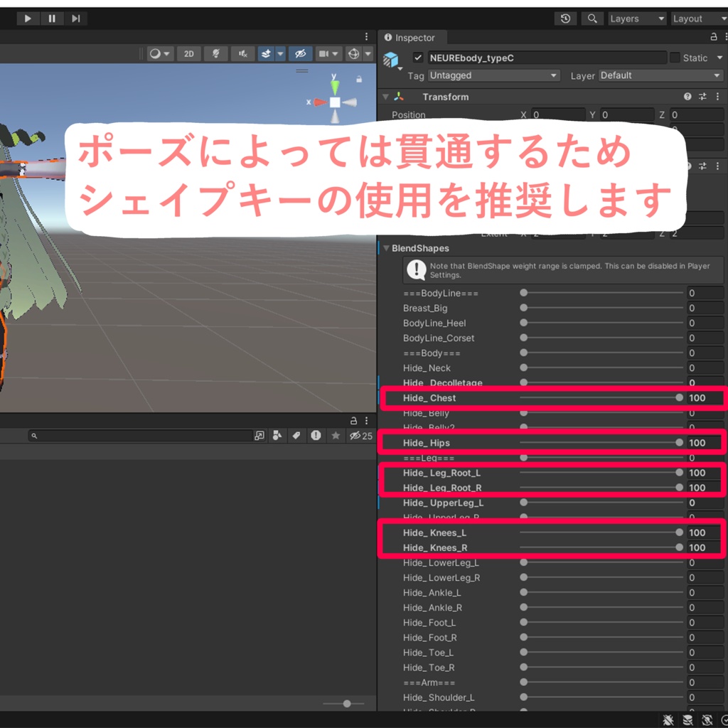The image size is (728, 728).
Task: Mute scene audio icon
Action: click(x=243, y=54)
